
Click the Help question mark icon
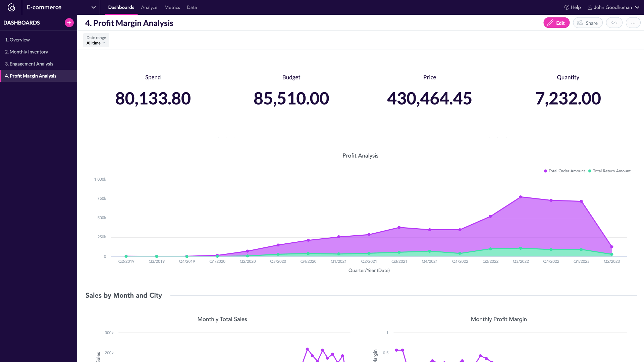[567, 7]
